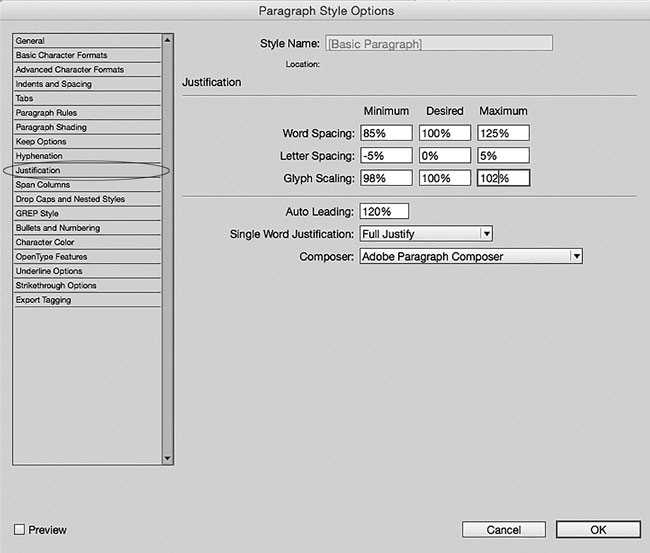Edit Letter Spacing Desired field

point(445,156)
